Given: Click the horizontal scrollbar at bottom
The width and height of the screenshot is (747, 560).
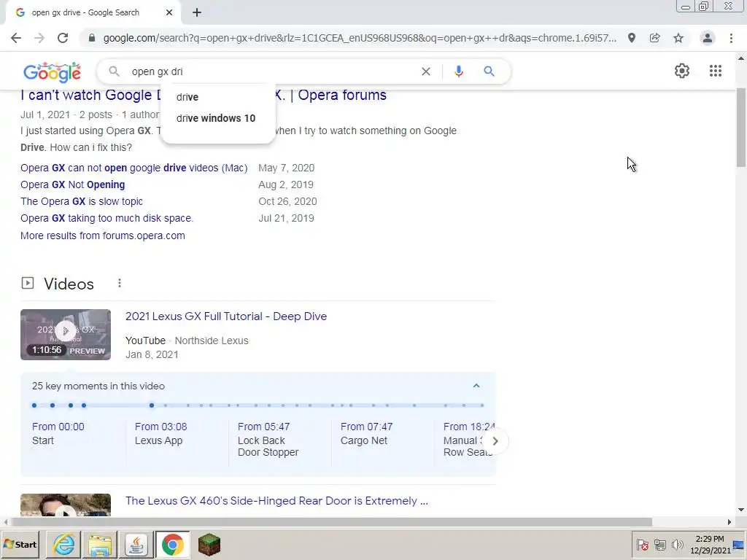Looking at the screenshot, I should pyautogui.click(x=331, y=522).
